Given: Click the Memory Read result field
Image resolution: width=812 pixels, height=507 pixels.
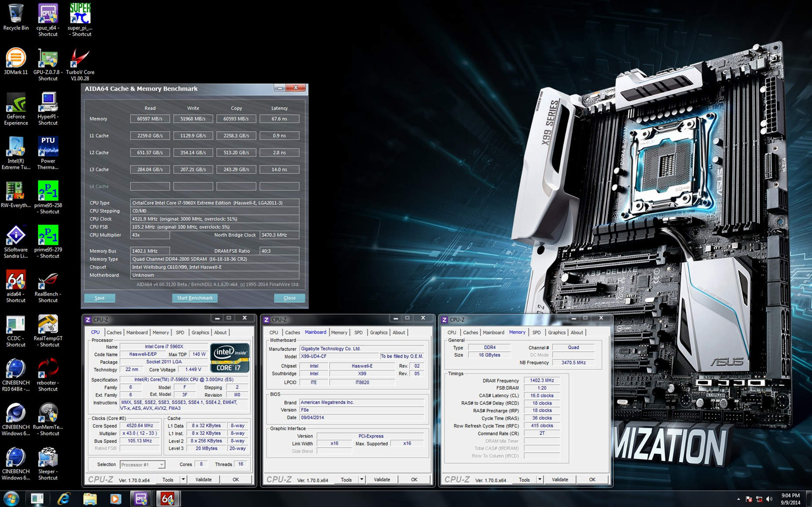Looking at the screenshot, I should 150,119.
